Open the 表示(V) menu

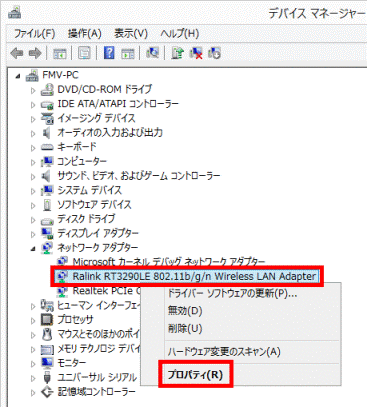[131, 33]
